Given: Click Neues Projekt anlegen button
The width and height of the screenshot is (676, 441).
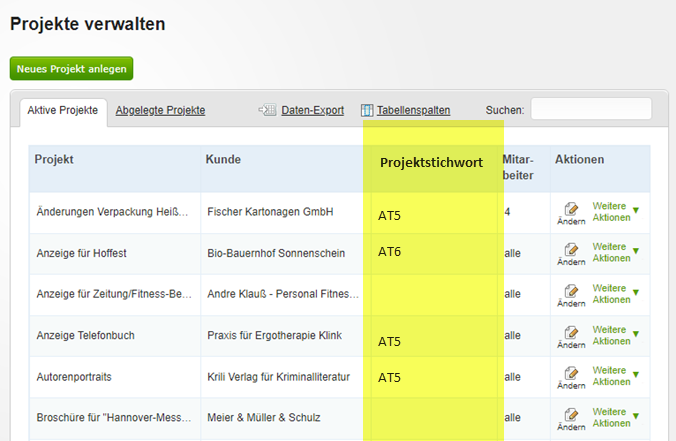Looking at the screenshot, I should pos(72,69).
